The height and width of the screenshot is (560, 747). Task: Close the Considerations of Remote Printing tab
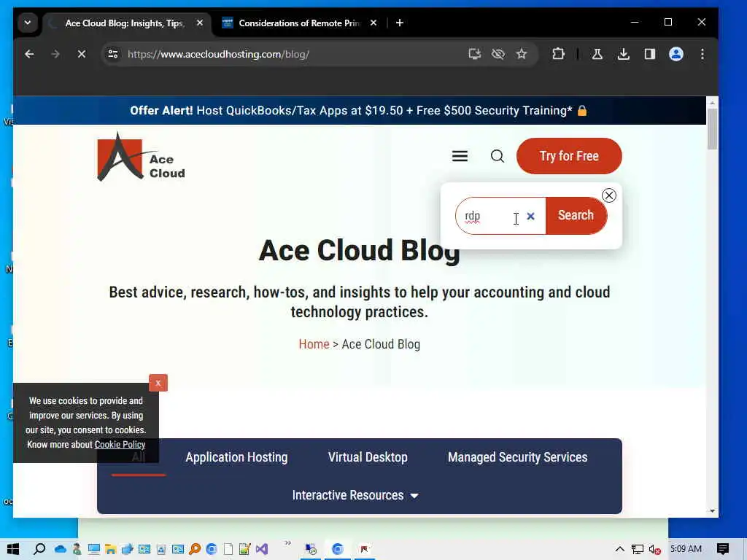373,23
